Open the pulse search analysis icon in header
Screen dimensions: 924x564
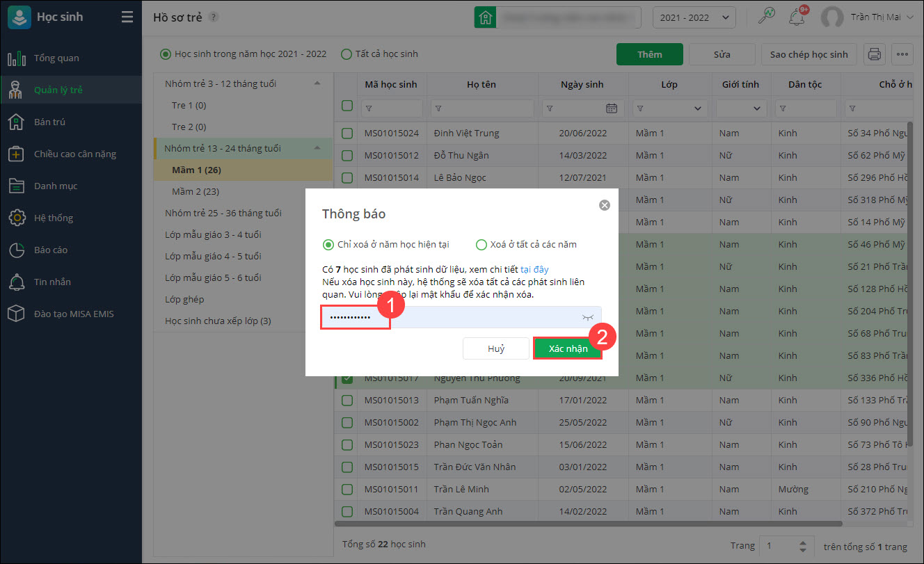click(x=767, y=17)
